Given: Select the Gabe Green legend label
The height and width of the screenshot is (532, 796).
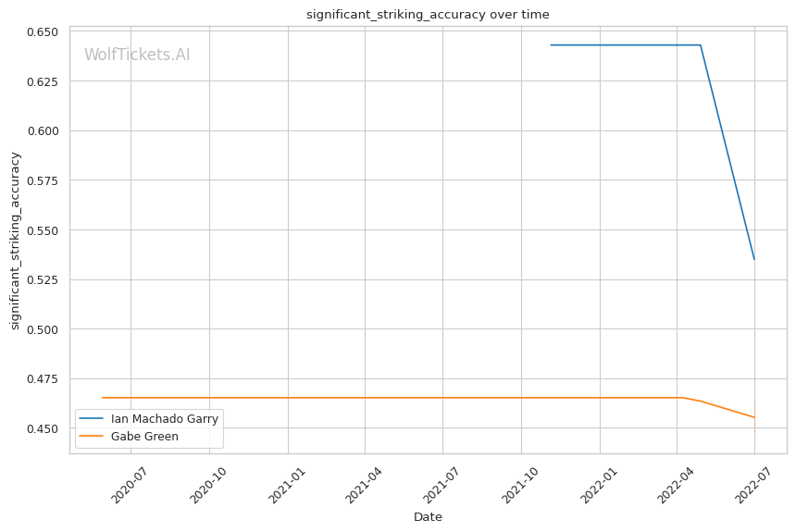Looking at the screenshot, I should click(144, 436).
